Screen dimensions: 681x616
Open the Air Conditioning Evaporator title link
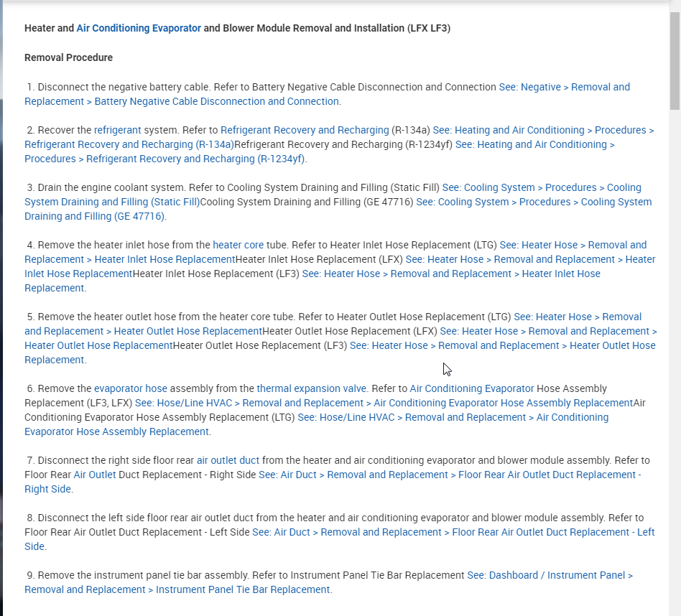tap(139, 28)
